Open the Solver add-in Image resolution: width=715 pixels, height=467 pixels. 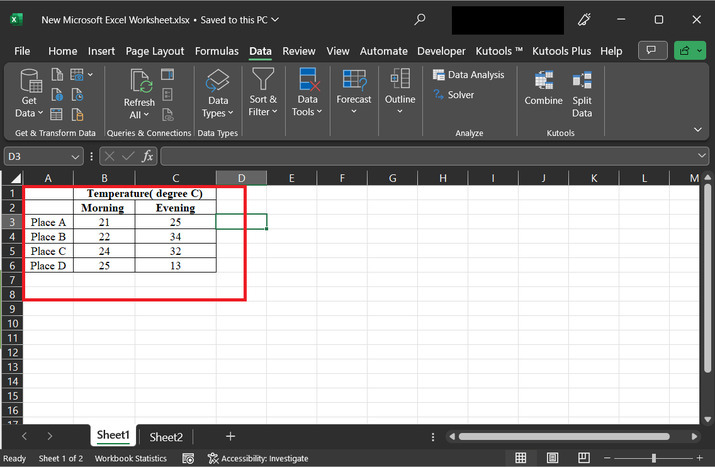(x=453, y=95)
